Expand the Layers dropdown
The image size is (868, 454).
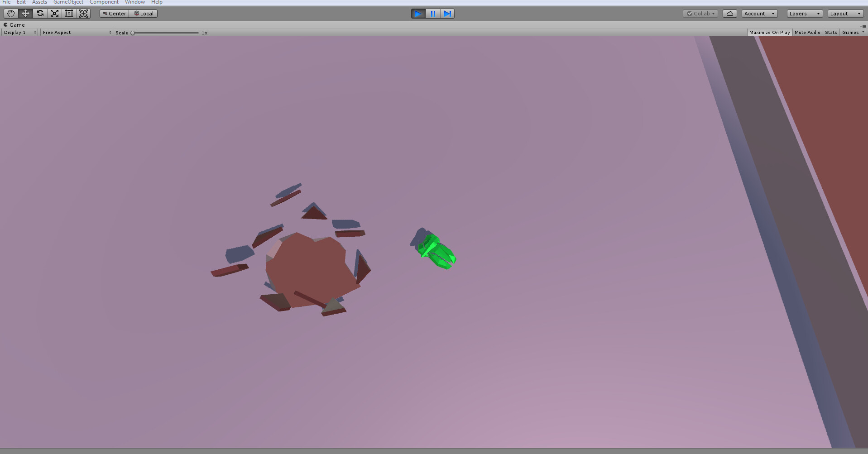coord(805,14)
